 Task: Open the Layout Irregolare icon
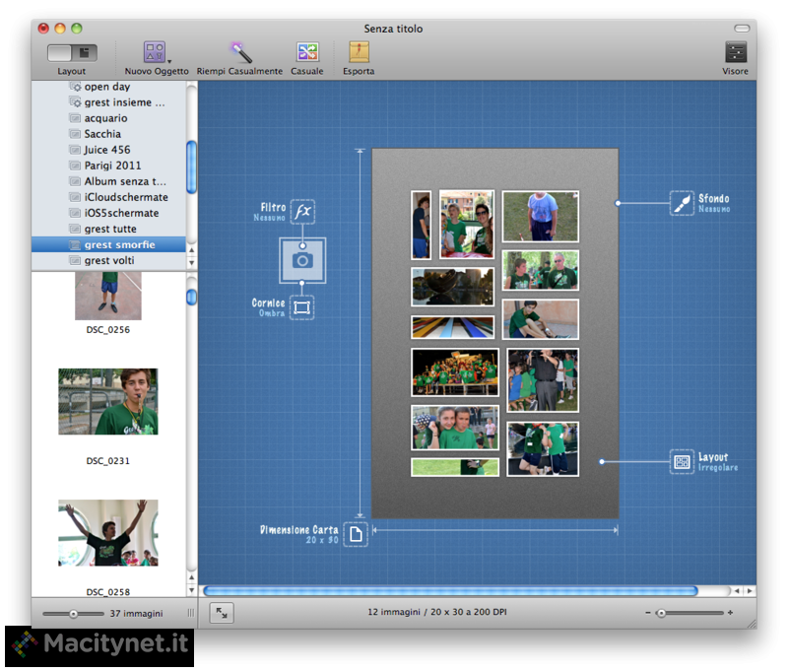[x=682, y=461]
